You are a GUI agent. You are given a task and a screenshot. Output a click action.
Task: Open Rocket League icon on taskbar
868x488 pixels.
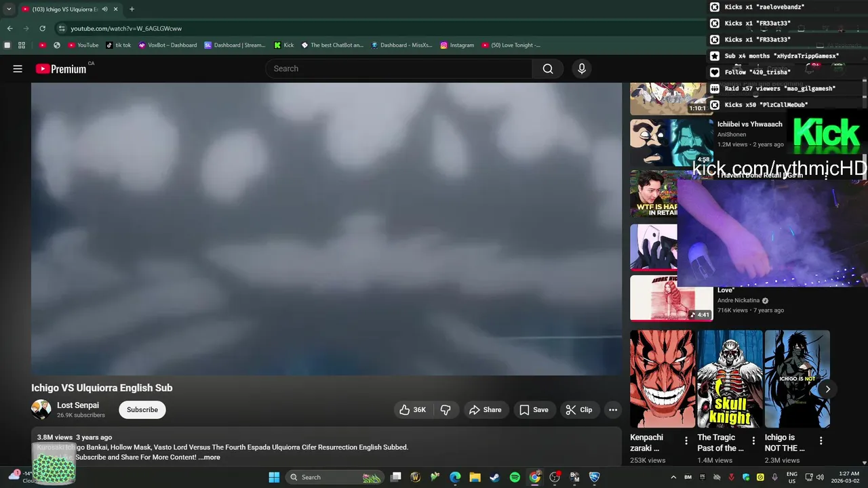(595, 477)
